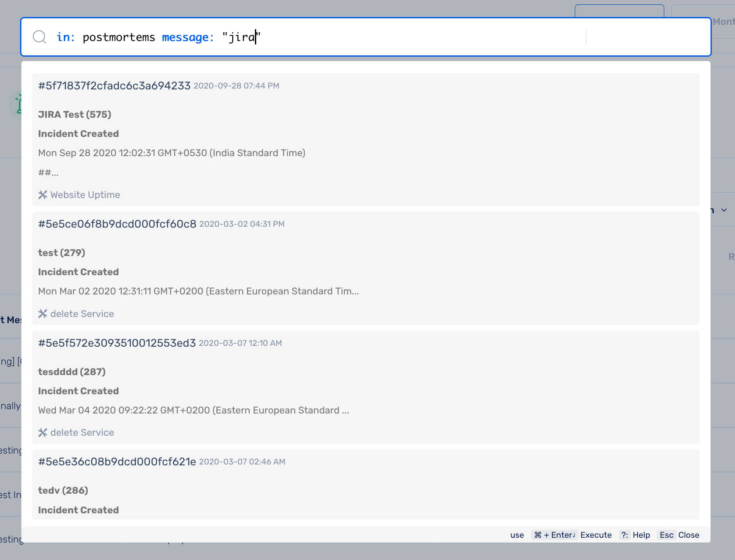Screen dimensions: 735x560
Task: Click Incident Created under test (279)
Action: [79, 272]
